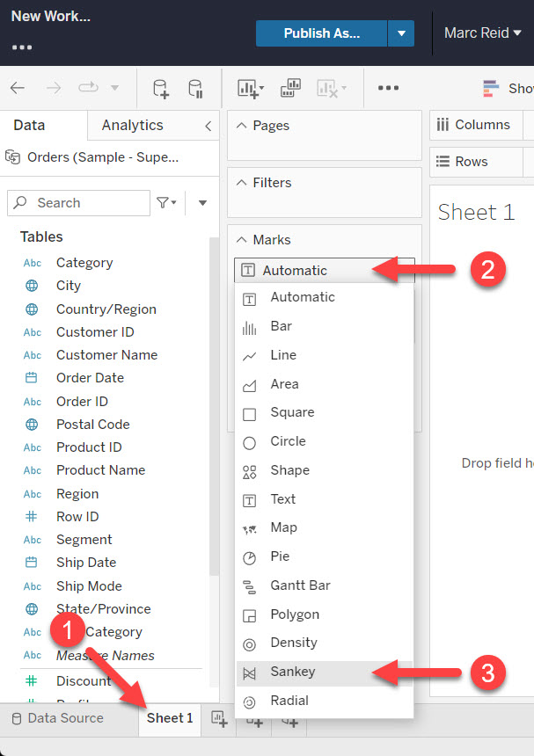Click the filter fields icon next to Search
This screenshot has height=756, width=534.
pos(165,203)
